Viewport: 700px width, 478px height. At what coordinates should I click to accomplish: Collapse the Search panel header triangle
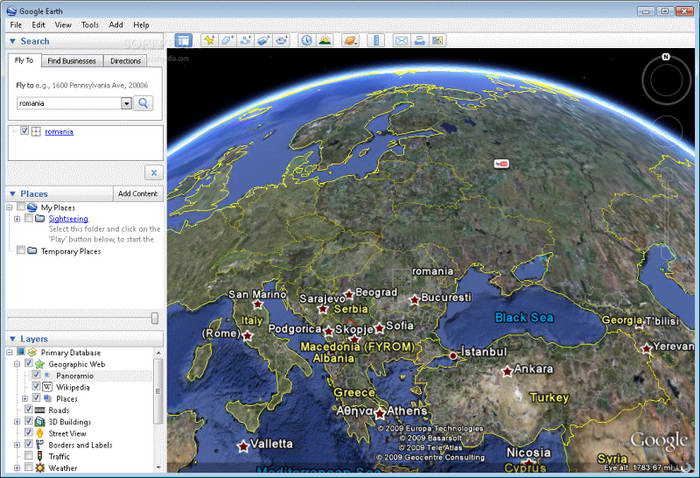12,41
